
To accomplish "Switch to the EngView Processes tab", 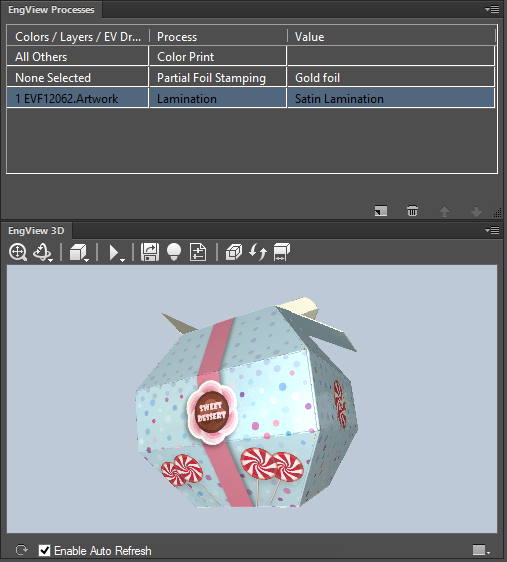I will click(51, 10).
